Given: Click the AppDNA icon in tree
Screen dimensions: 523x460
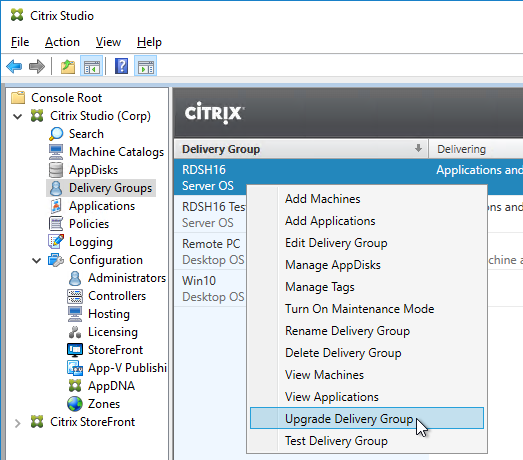Looking at the screenshot, I should coord(75,386).
